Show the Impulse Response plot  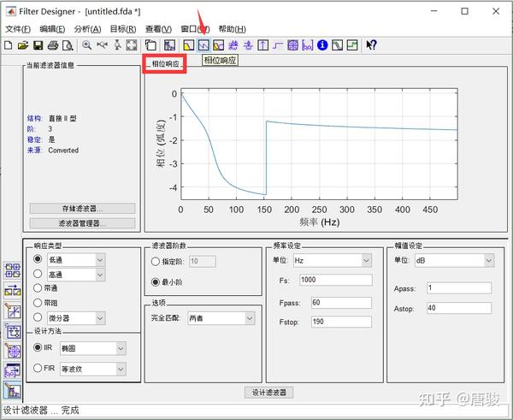[x=262, y=45]
